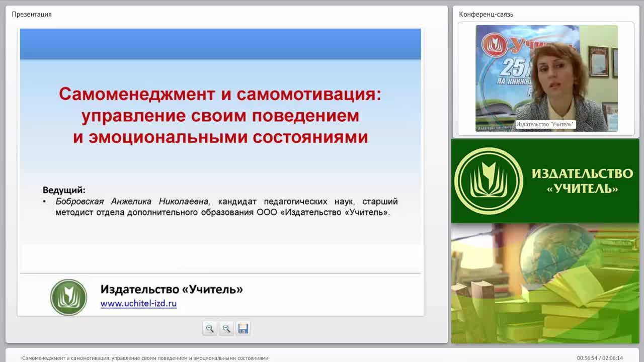Click the webinar title in the bottom bar

[x=145, y=358]
